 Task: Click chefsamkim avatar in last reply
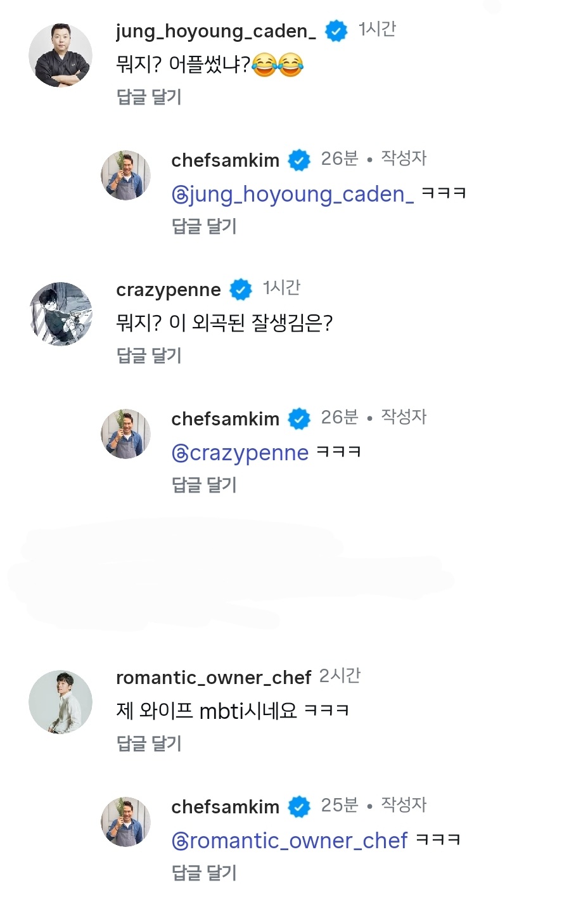coord(125,822)
